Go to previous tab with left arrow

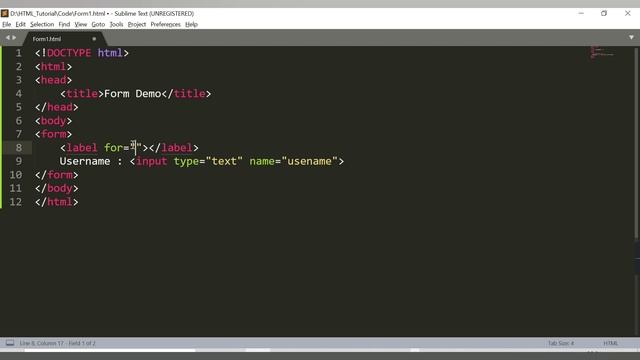7,38
